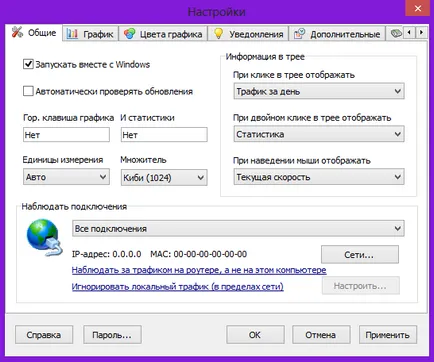Click the И статистики hotkey field
Viewport: 434px width, 362px height.
[164, 135]
